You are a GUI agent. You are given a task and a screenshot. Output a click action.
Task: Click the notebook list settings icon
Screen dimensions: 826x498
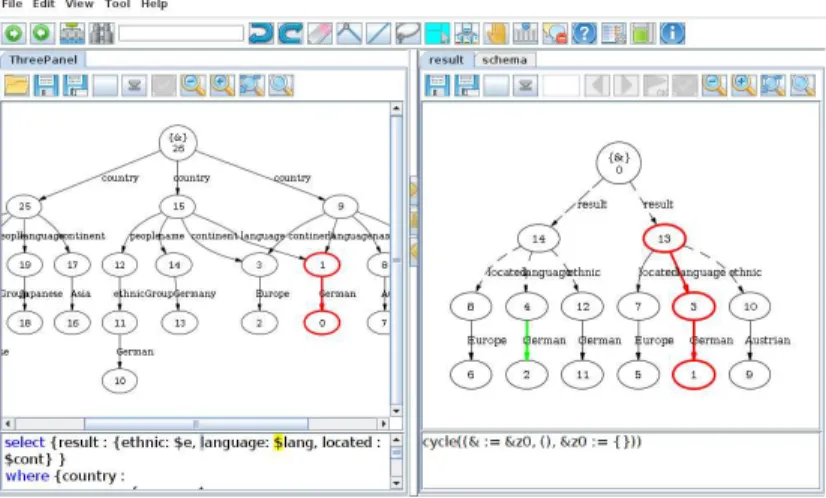coord(614,33)
